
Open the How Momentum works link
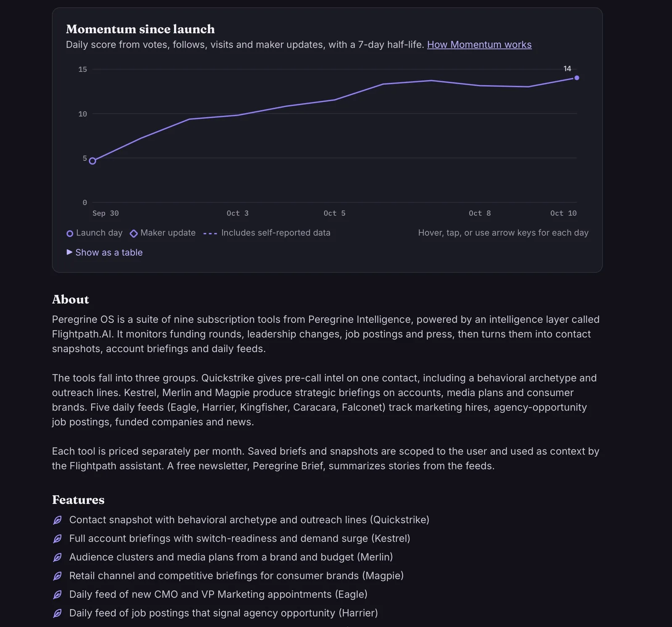tap(479, 45)
